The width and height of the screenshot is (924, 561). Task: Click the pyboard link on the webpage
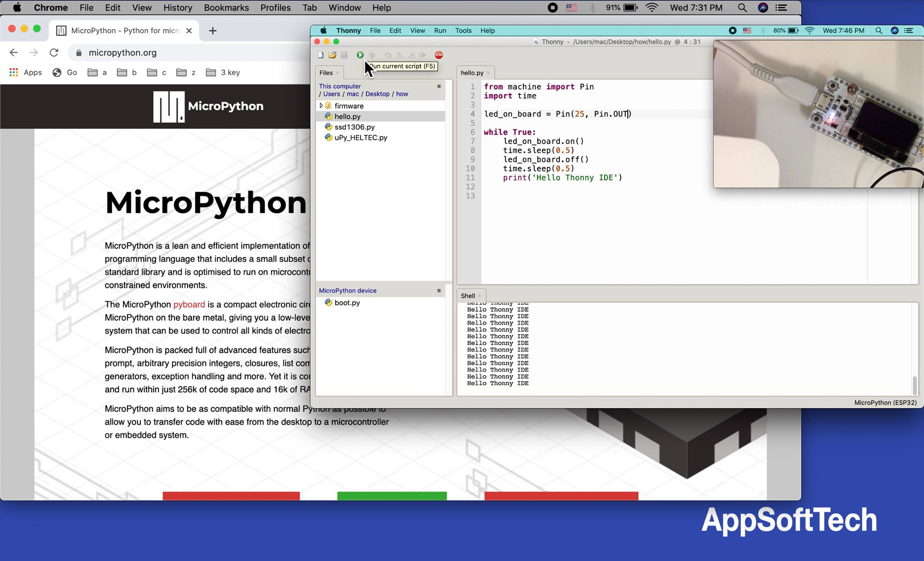pos(189,304)
